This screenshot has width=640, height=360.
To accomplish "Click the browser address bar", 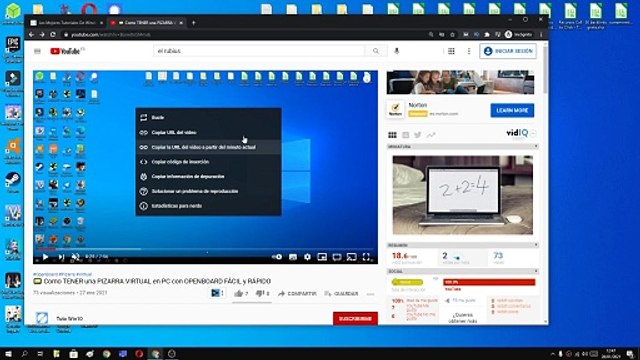I will [x=245, y=35].
